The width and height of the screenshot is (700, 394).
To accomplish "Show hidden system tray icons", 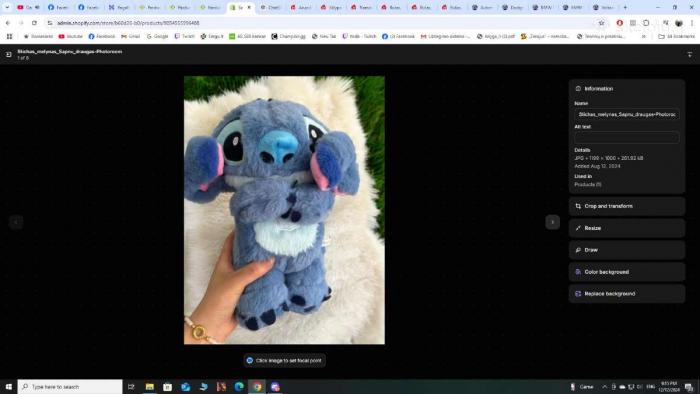I will point(604,387).
